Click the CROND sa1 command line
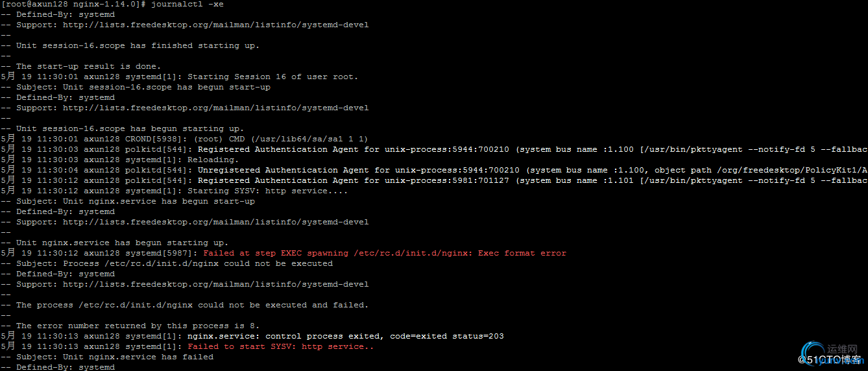This screenshot has height=371, width=868. tap(185, 139)
